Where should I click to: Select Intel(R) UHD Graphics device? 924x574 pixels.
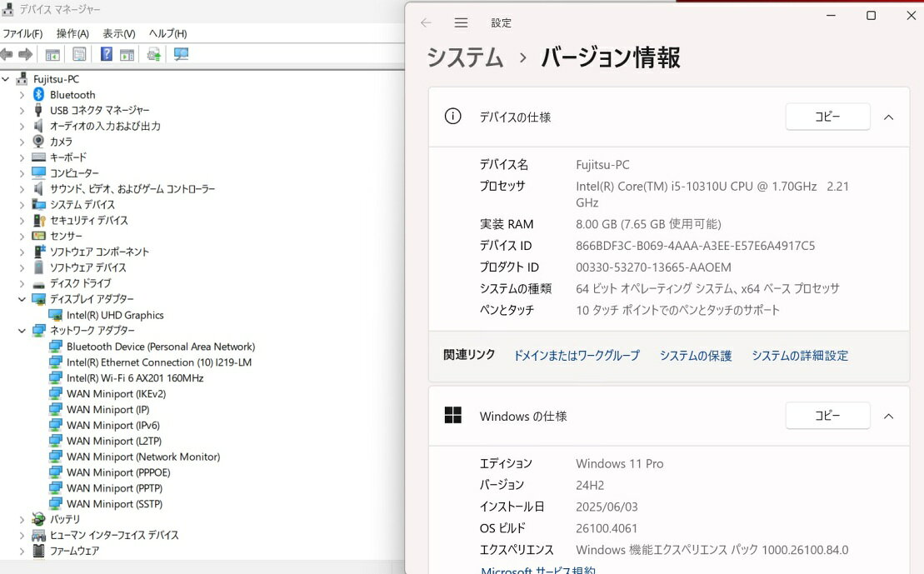coord(115,316)
